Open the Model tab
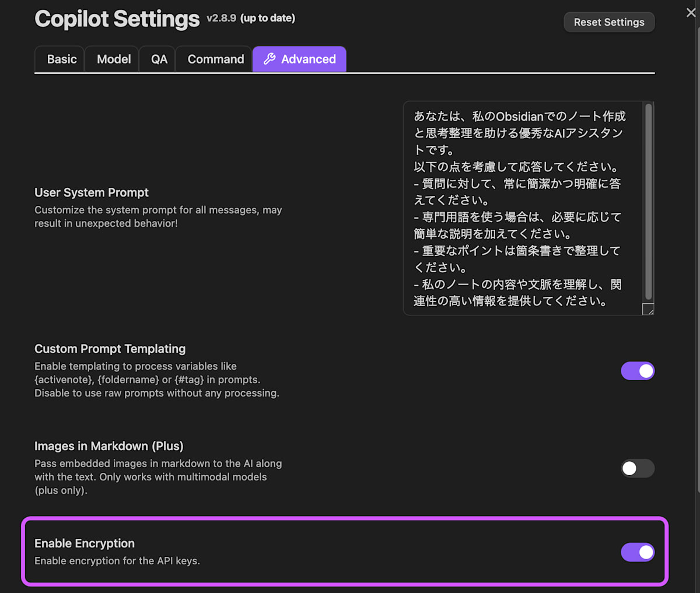Screen dimensions: 700x593 (x=113, y=59)
